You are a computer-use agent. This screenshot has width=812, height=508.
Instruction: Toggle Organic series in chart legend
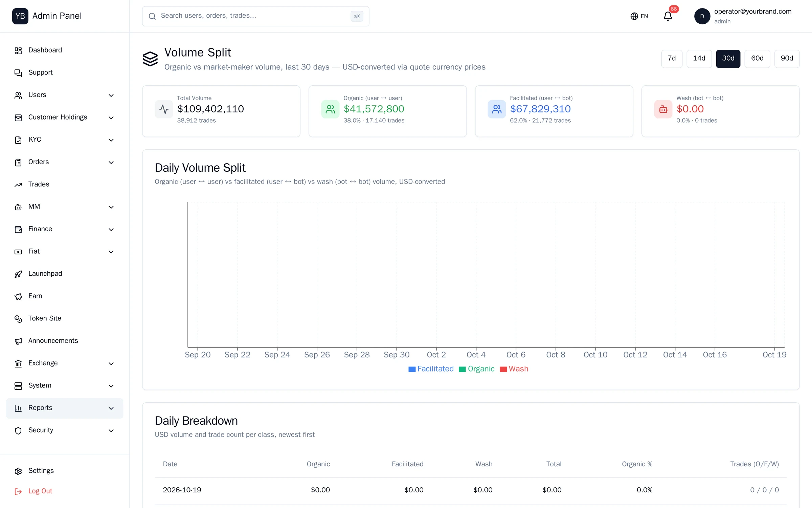pyautogui.click(x=477, y=369)
